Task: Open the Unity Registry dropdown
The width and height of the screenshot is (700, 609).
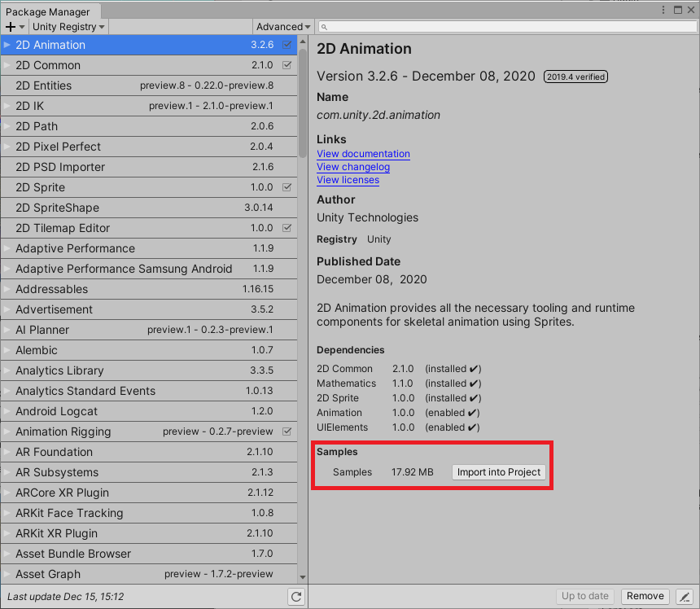Action: pos(68,27)
